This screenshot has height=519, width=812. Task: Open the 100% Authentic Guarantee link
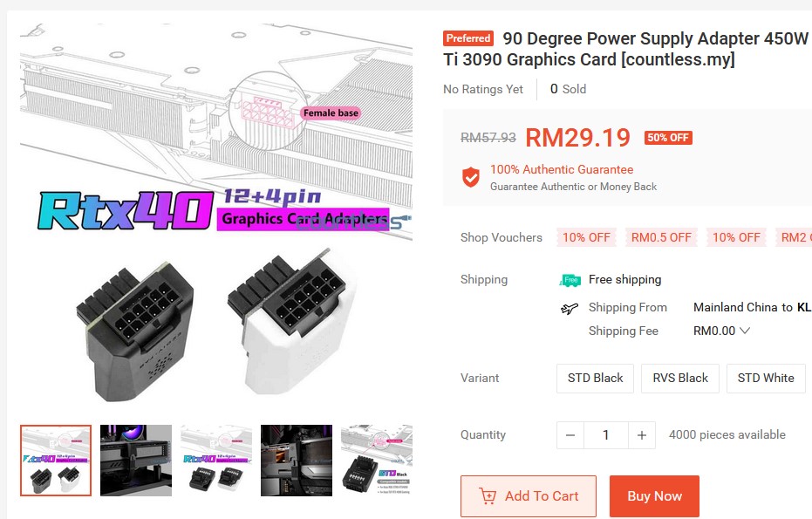coord(562,169)
